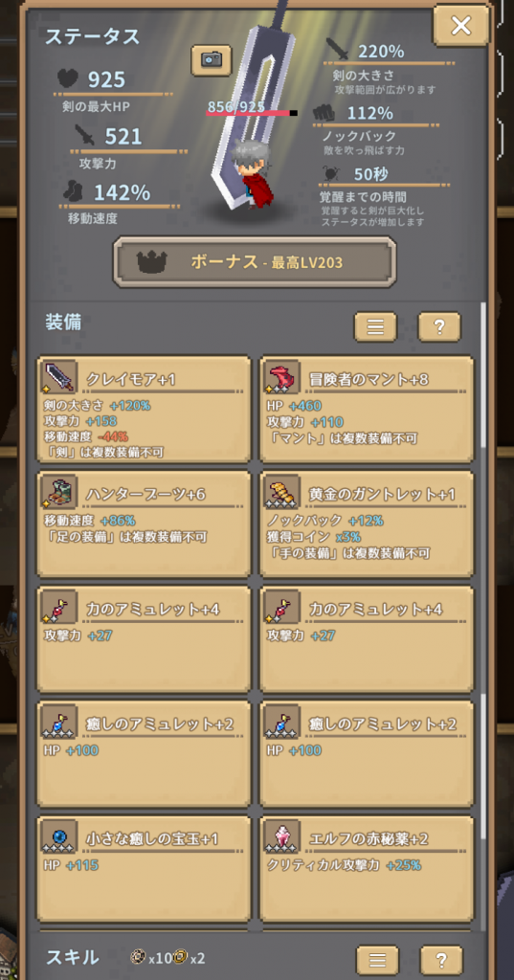Tap the first 力のアミュレット+4 icon
The width and height of the screenshot is (514, 980).
pos(58,608)
